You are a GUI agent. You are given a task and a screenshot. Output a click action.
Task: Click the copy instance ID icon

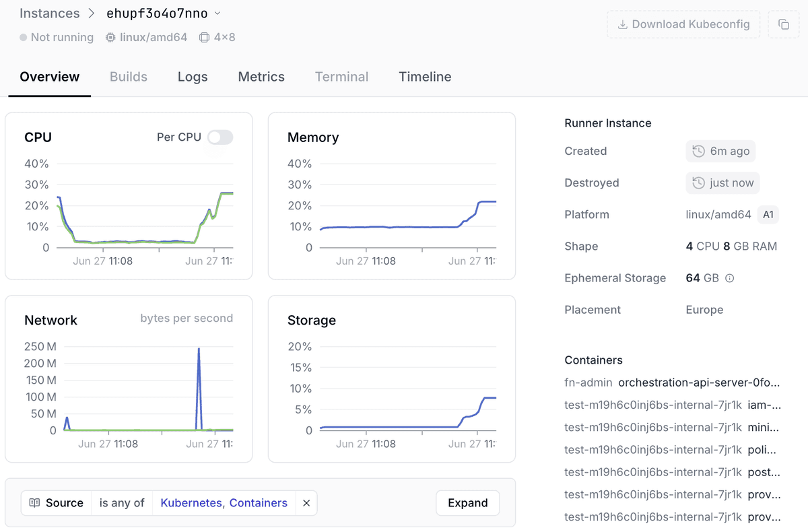783,24
